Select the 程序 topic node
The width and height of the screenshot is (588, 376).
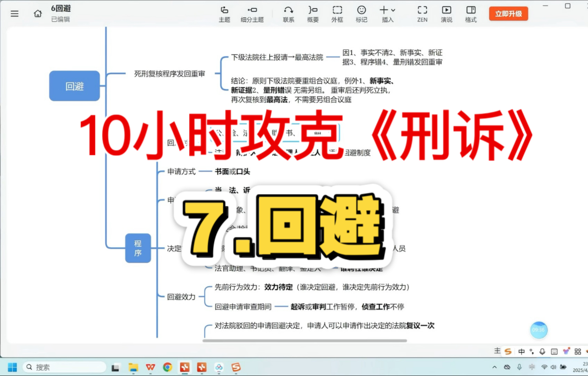pyautogui.click(x=138, y=248)
